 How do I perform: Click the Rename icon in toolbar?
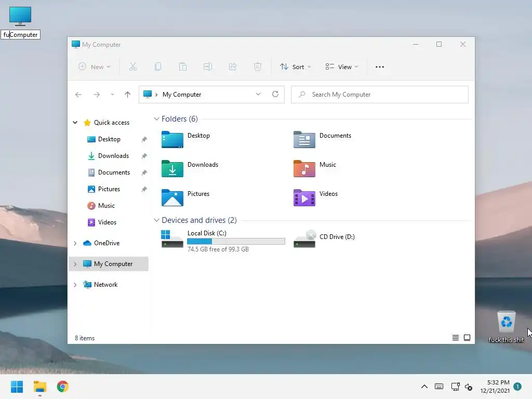click(x=208, y=67)
